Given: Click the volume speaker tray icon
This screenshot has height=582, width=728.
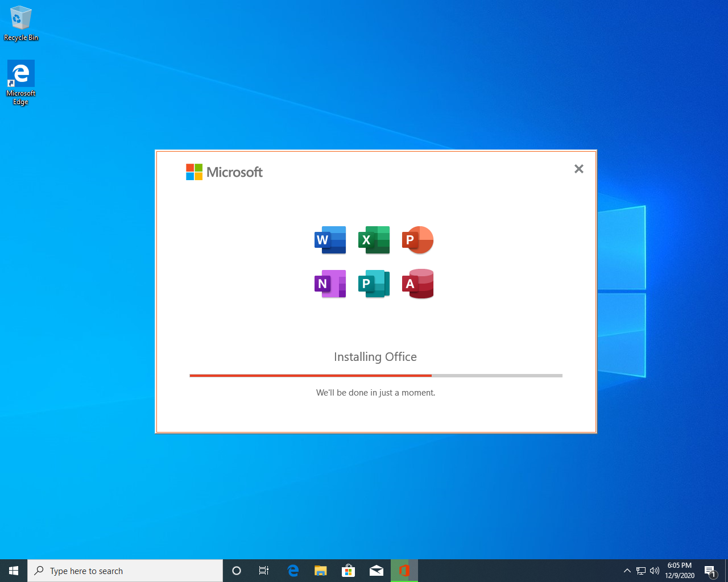Looking at the screenshot, I should coord(655,571).
